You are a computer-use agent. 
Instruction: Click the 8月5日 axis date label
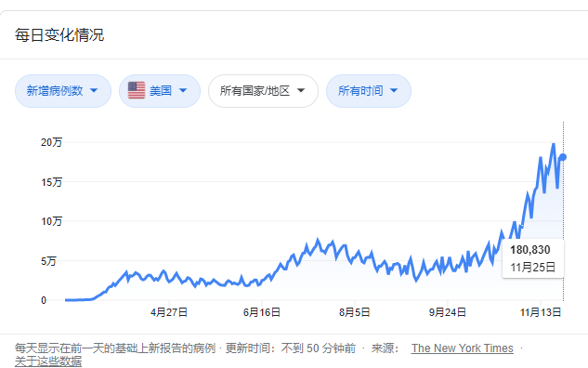click(354, 312)
